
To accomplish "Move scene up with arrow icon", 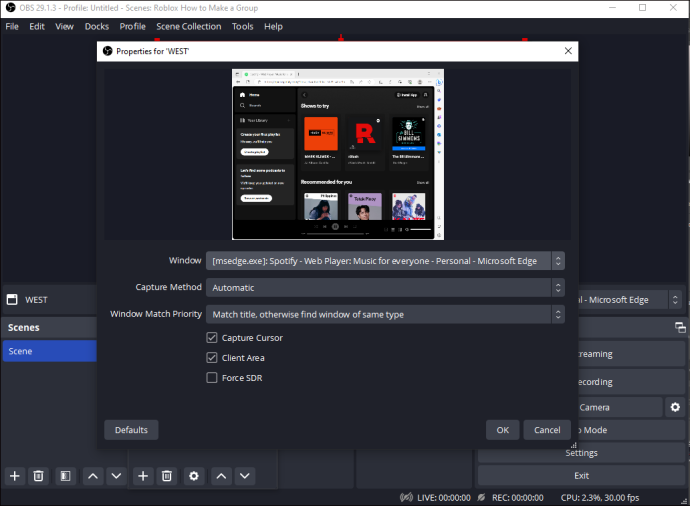I will tap(93, 476).
